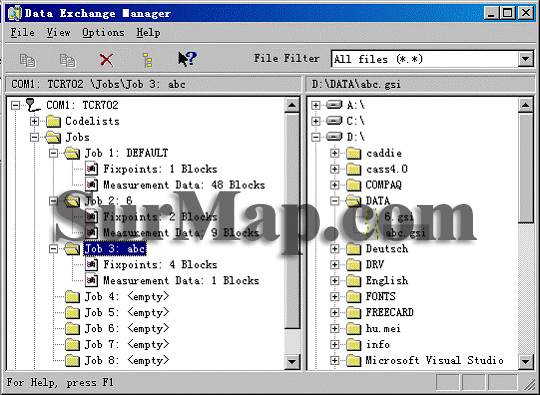Click the Measurement Data: 48 Blocks icon
This screenshot has width=540, height=395.
point(92,185)
